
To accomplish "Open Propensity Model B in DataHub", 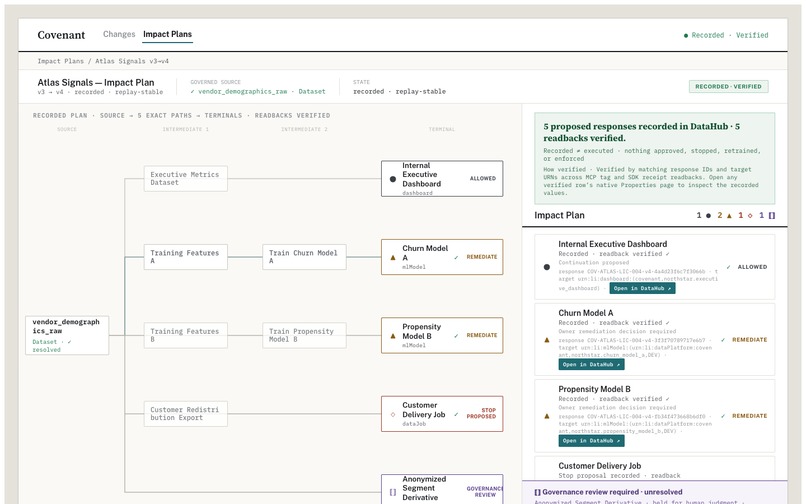I will [x=592, y=441].
